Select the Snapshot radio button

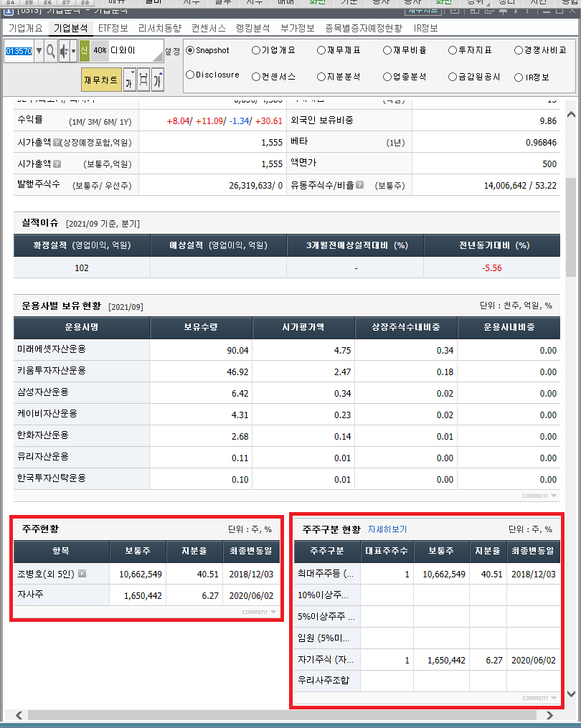click(190, 50)
